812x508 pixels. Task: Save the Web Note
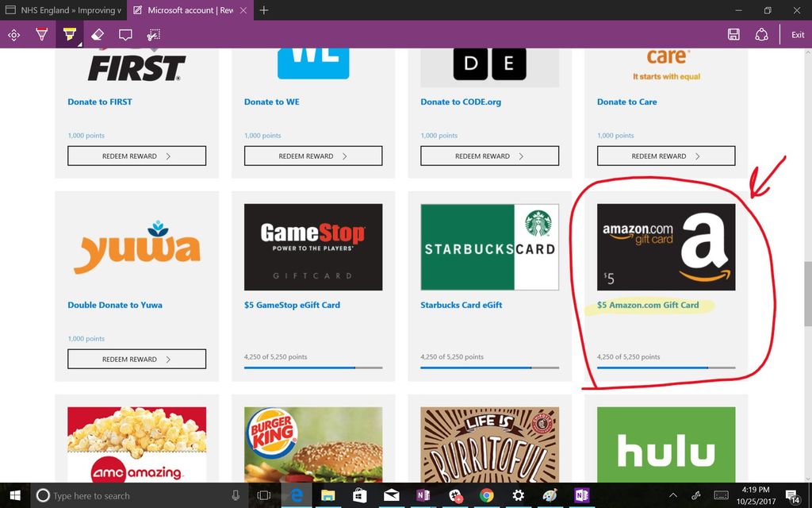(733, 34)
